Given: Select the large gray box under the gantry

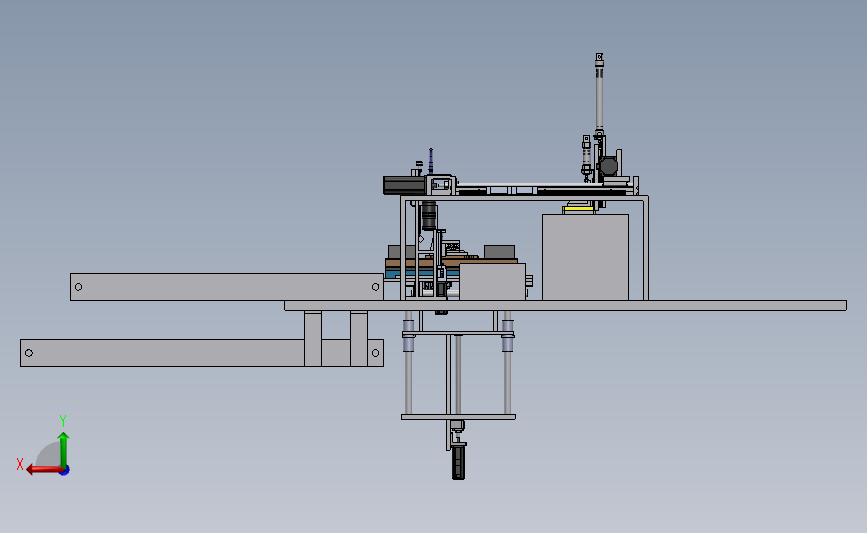Looking at the screenshot, I should pos(586,257).
